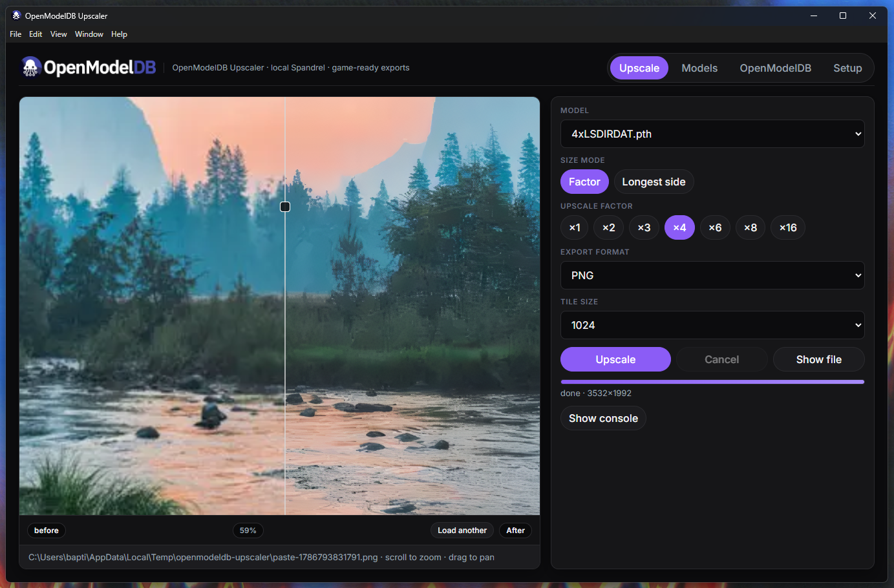Choose the ×1 upscale factor
The height and width of the screenshot is (588, 894).
pos(575,227)
